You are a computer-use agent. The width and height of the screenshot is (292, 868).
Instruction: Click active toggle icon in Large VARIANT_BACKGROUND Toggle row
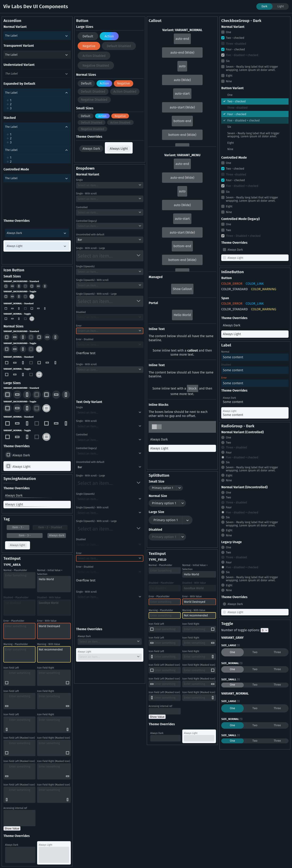(x=46, y=408)
